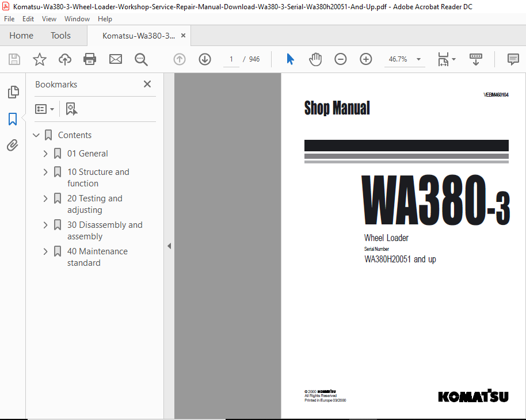Image resolution: width=526 pixels, height=420 pixels.
Task: Jump to 01 General bookmark
Action: 87,154
